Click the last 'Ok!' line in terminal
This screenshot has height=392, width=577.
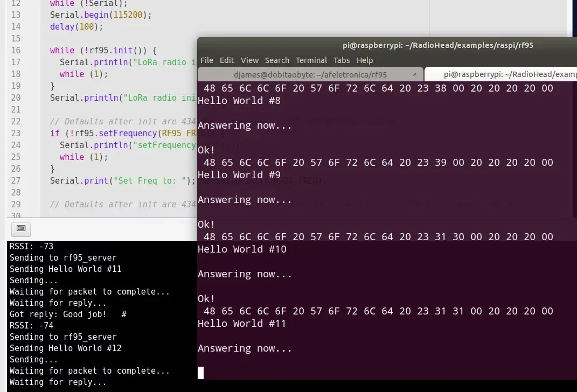[x=206, y=299]
